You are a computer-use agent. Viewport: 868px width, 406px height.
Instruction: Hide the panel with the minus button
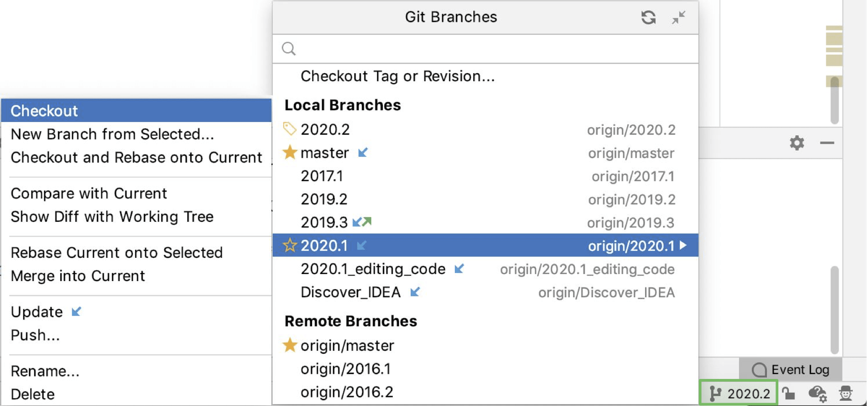tap(826, 143)
